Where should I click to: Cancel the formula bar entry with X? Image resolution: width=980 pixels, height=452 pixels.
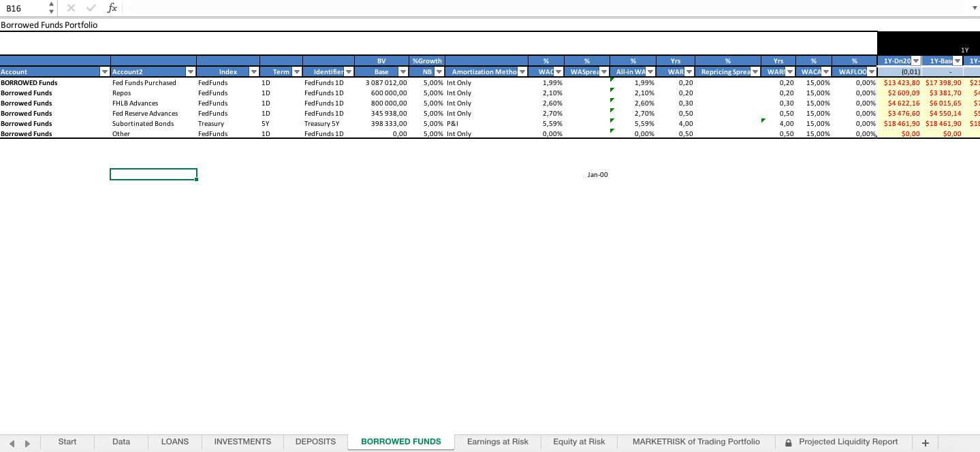[71, 8]
